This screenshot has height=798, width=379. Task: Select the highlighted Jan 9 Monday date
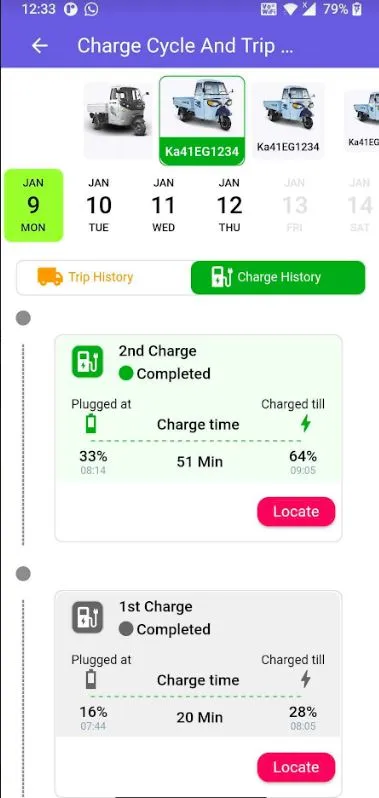click(x=34, y=205)
